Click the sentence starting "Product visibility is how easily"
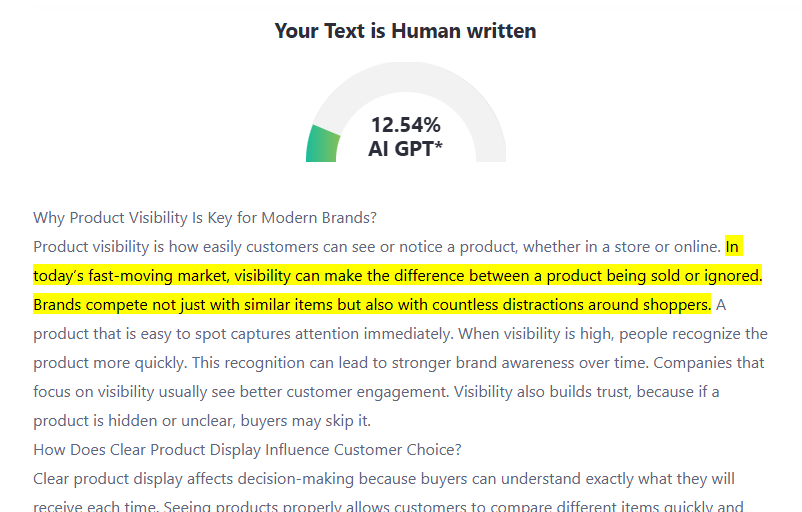Screen dimensions: 802x512 (x=376, y=247)
